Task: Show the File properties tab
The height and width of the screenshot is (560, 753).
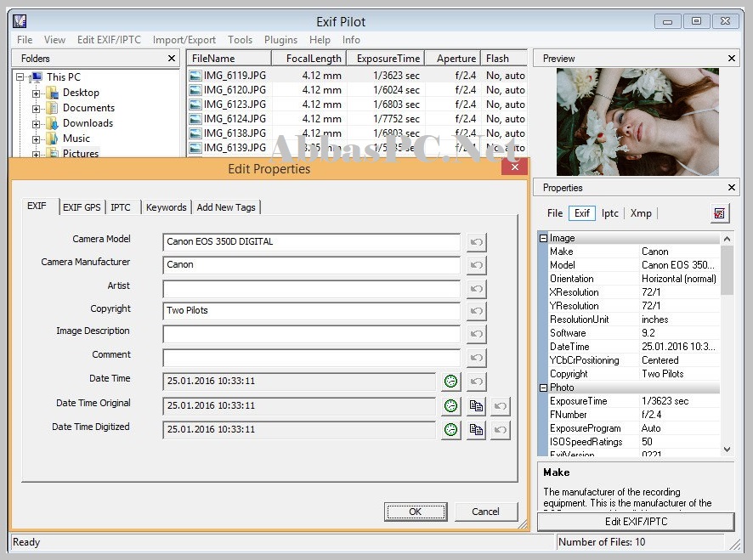Action: pos(555,213)
